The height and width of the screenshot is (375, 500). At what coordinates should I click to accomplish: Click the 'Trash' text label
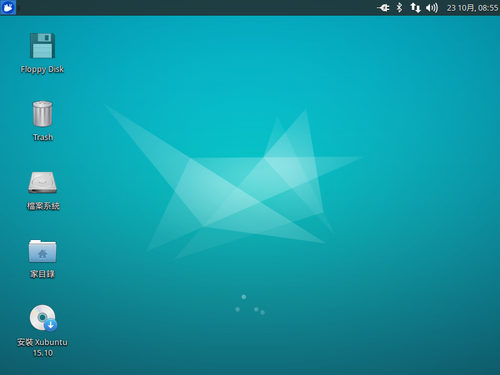pyautogui.click(x=43, y=137)
